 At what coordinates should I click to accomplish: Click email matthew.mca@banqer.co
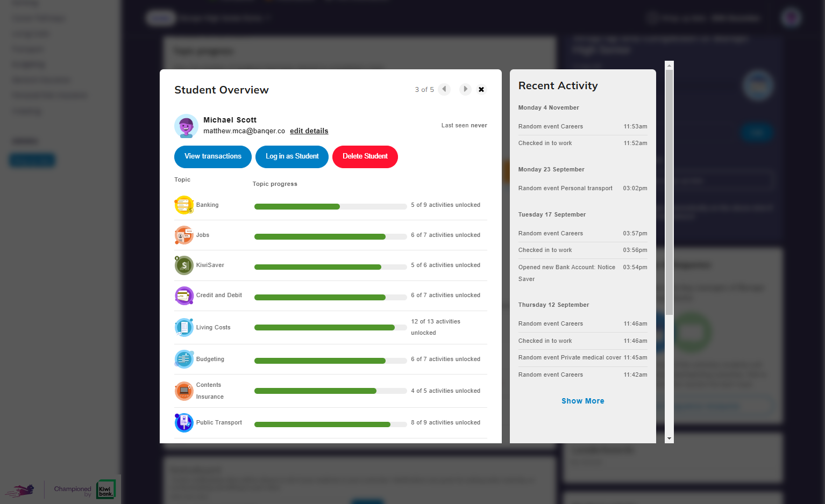point(244,131)
